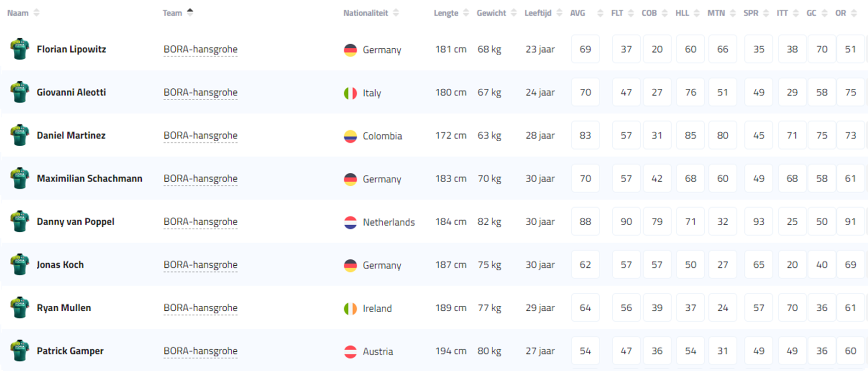Click the Ireland flag icon
Viewport: 868px width, 371px height.
pyautogui.click(x=351, y=308)
